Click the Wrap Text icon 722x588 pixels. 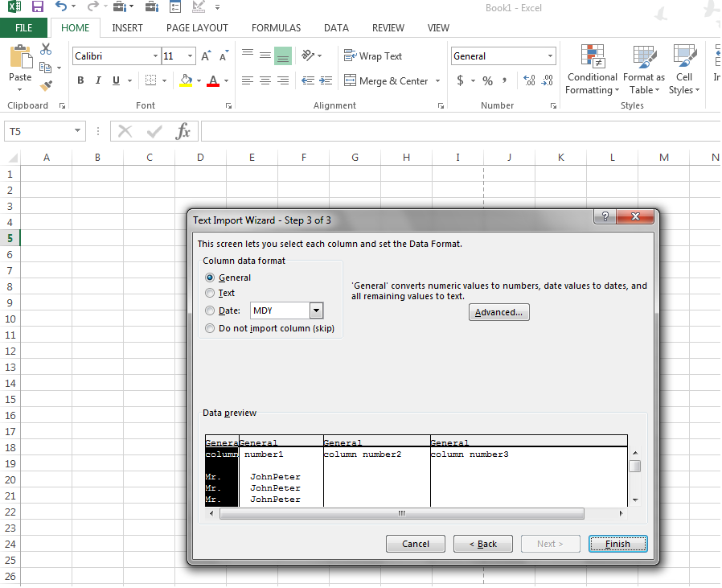[x=351, y=56]
